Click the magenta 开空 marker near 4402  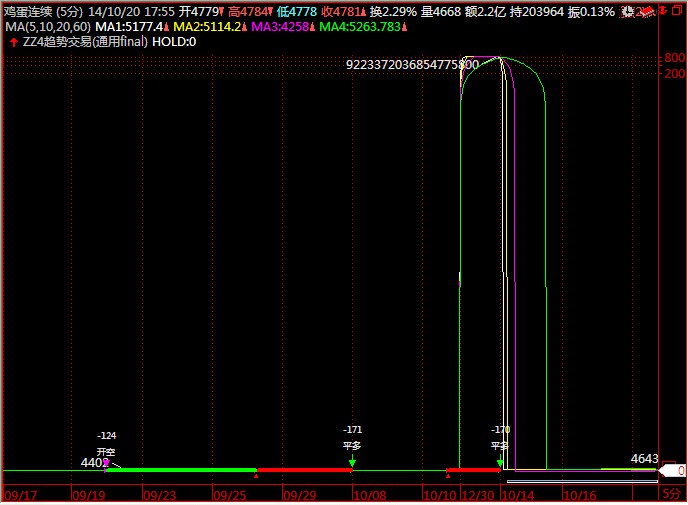[x=106, y=462]
